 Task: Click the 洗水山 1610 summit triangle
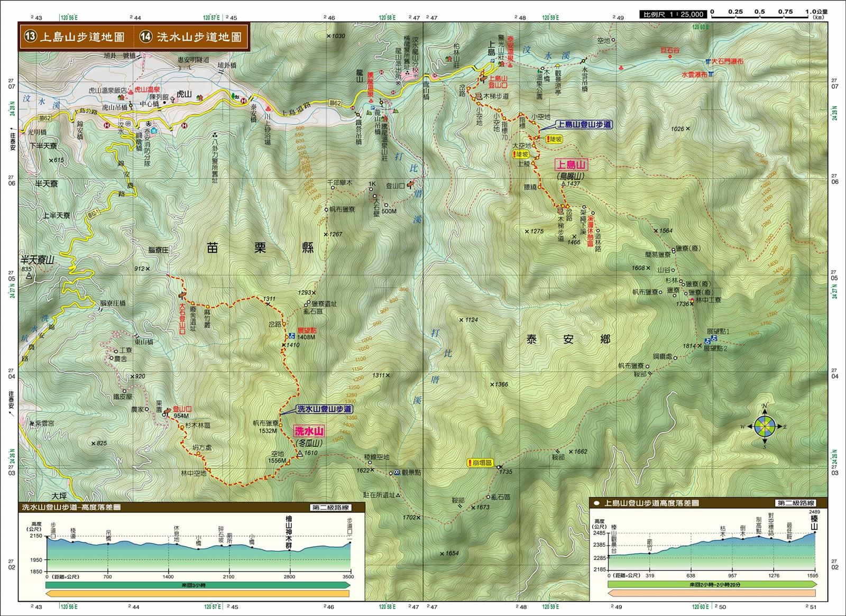pyautogui.click(x=300, y=454)
